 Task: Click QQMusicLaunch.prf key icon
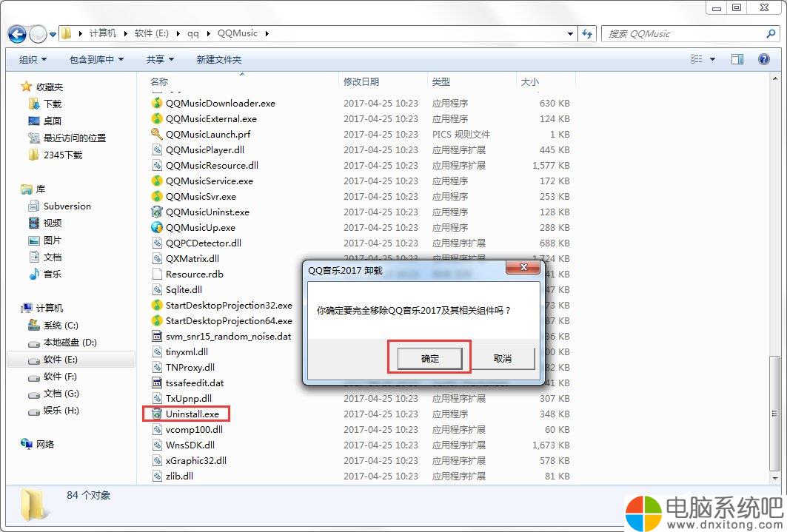coord(157,134)
